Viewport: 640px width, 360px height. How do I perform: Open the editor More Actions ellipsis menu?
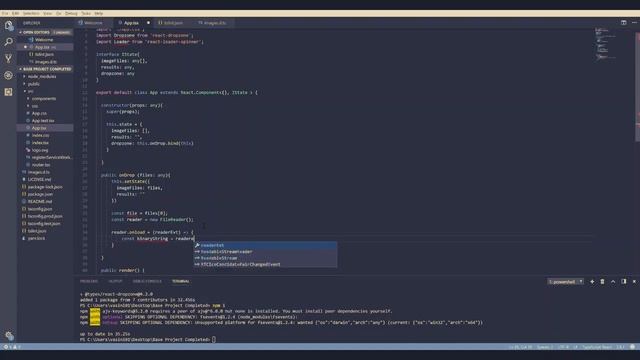[634, 23]
